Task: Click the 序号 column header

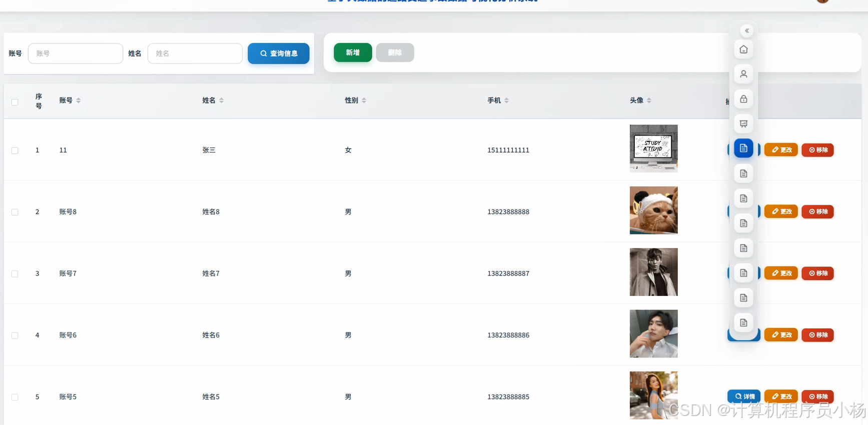Action: (x=39, y=101)
